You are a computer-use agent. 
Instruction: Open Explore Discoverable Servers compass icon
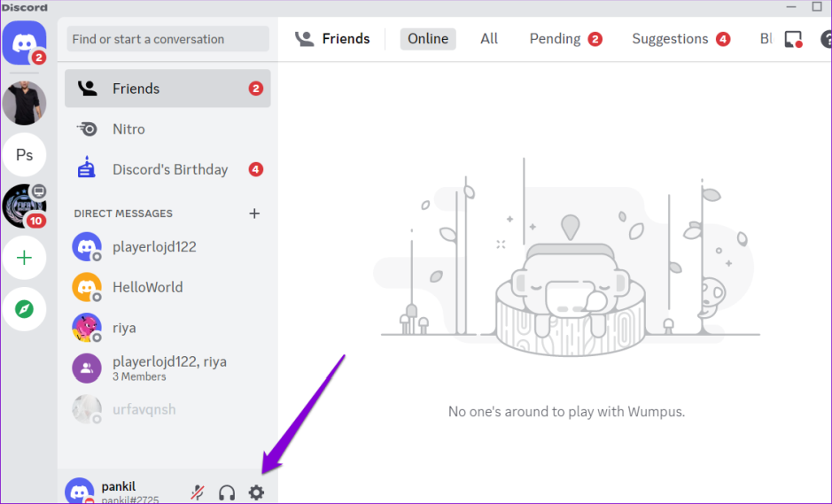click(24, 308)
